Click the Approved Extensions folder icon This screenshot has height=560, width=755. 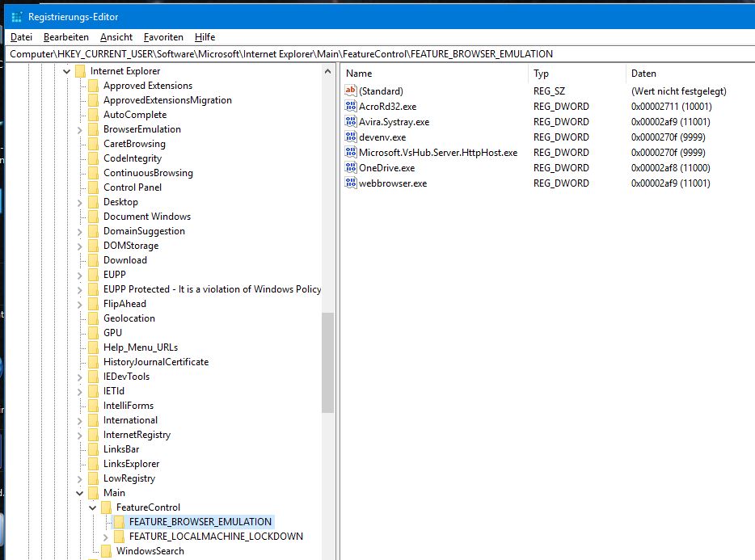(94, 86)
